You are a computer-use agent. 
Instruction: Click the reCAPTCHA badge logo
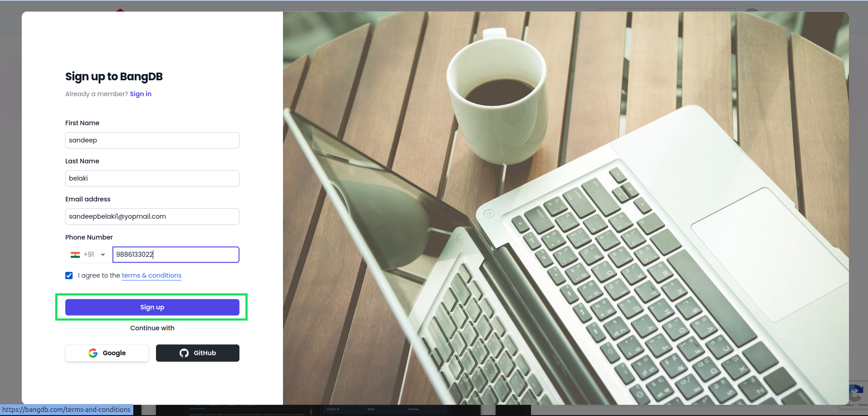856,392
